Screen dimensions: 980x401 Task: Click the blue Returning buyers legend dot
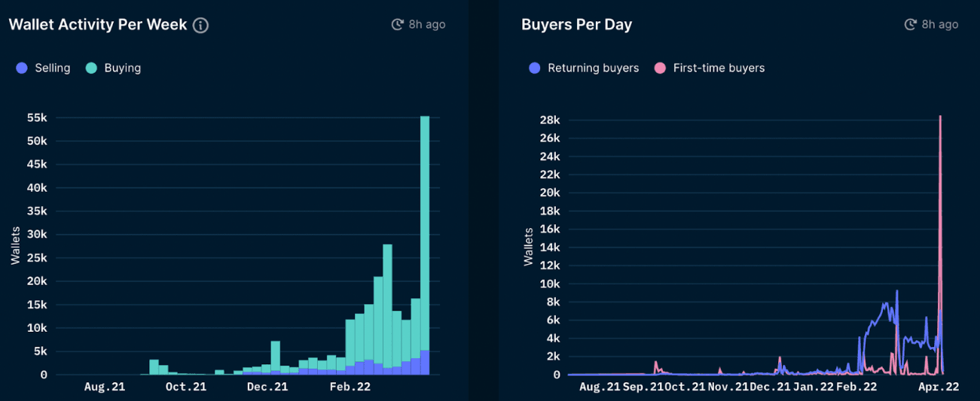click(x=535, y=68)
